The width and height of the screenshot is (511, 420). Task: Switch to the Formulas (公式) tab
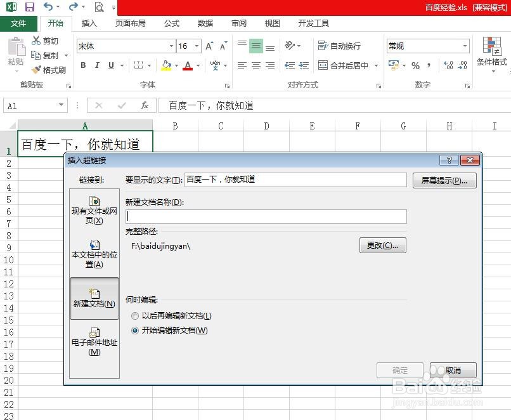(x=172, y=23)
